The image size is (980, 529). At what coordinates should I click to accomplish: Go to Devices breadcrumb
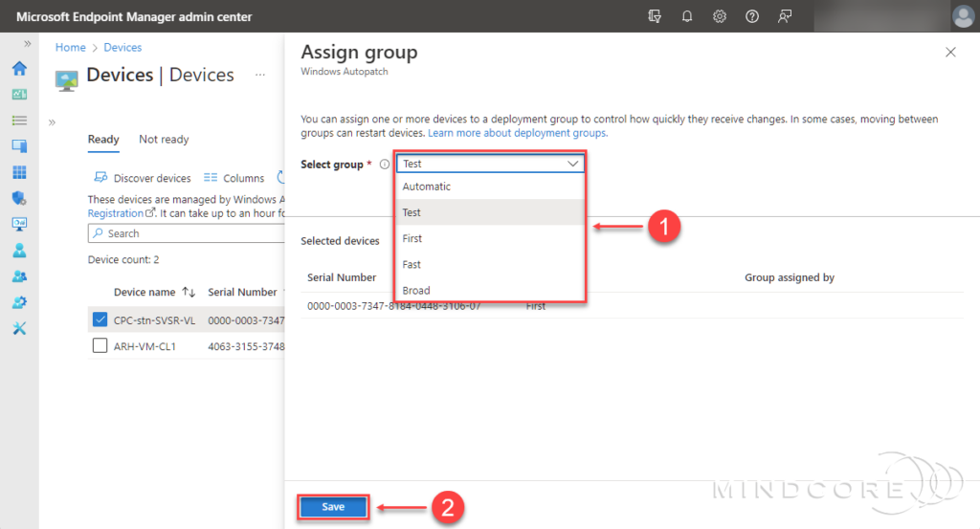tap(122, 48)
